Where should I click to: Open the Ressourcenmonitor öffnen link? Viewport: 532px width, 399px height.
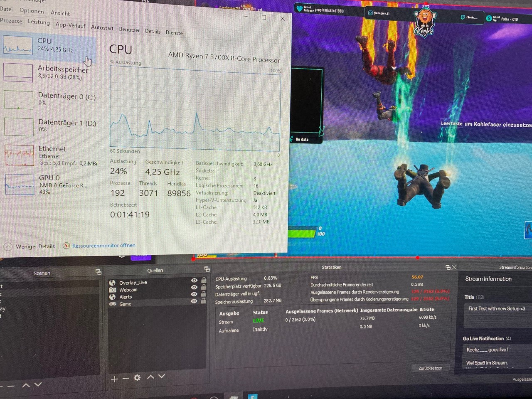click(x=103, y=246)
